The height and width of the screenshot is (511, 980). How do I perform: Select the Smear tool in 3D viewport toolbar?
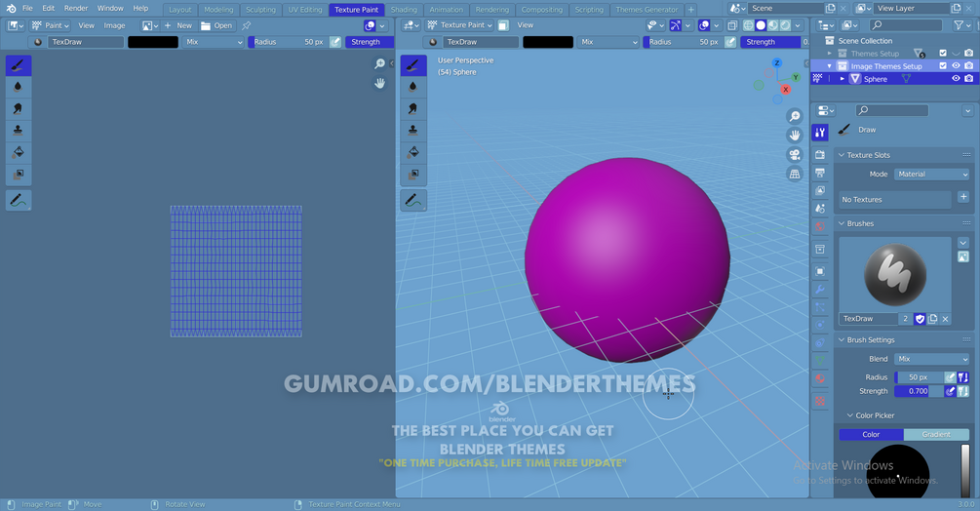click(x=413, y=108)
